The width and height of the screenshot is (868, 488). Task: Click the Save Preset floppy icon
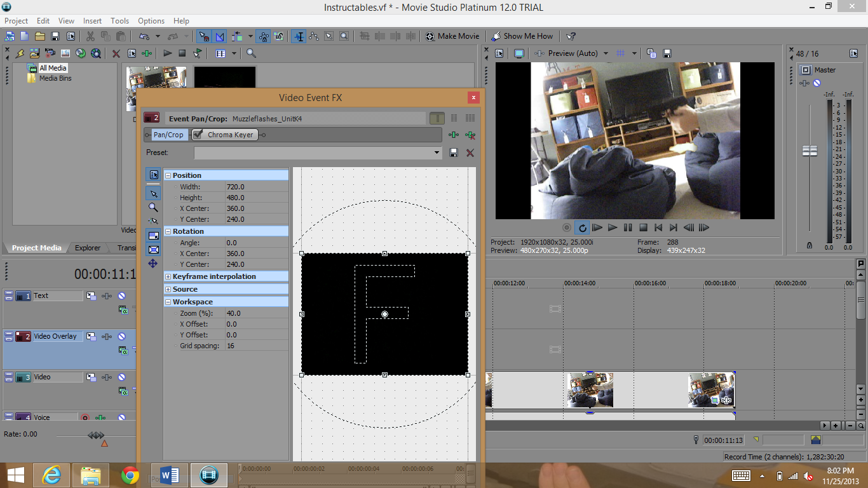coord(454,152)
